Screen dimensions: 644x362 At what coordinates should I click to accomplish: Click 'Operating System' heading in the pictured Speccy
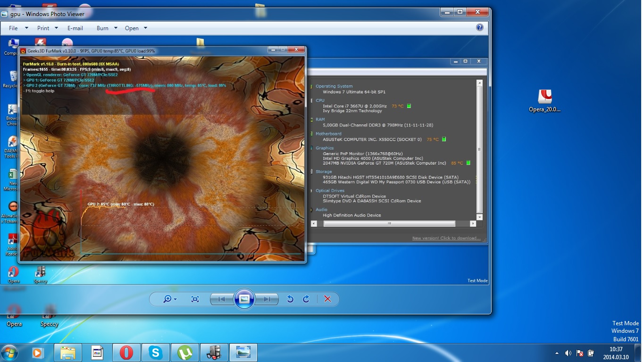[334, 86]
